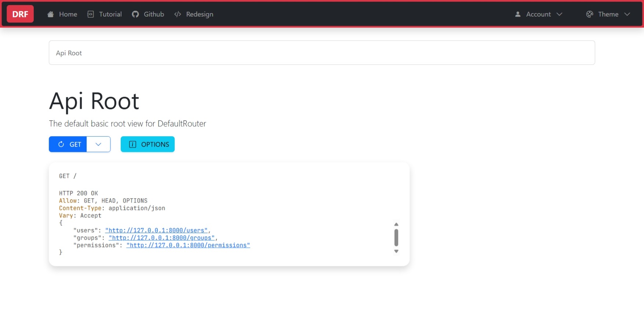Expand the Theme selector dropdown

point(608,14)
